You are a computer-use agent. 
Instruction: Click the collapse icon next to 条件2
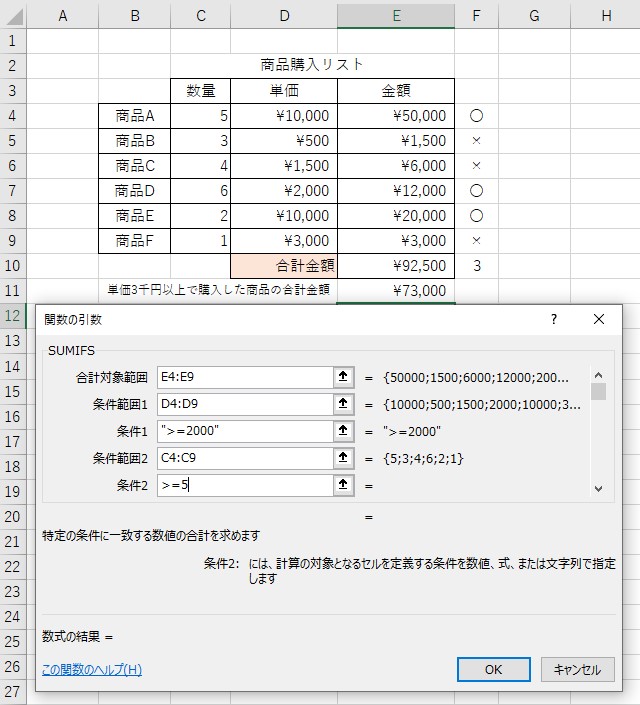coord(344,485)
